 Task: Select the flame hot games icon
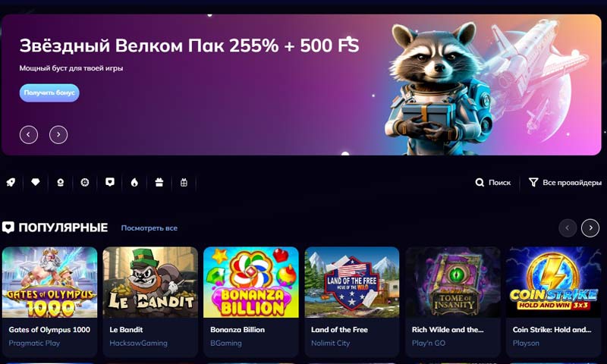coord(134,182)
